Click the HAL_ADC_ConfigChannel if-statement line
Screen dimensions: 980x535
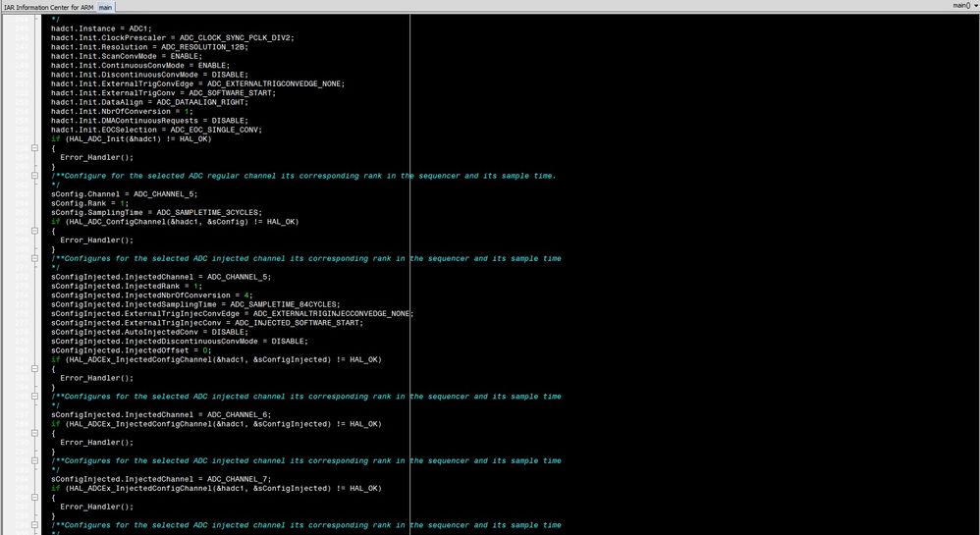pyautogui.click(x=175, y=222)
